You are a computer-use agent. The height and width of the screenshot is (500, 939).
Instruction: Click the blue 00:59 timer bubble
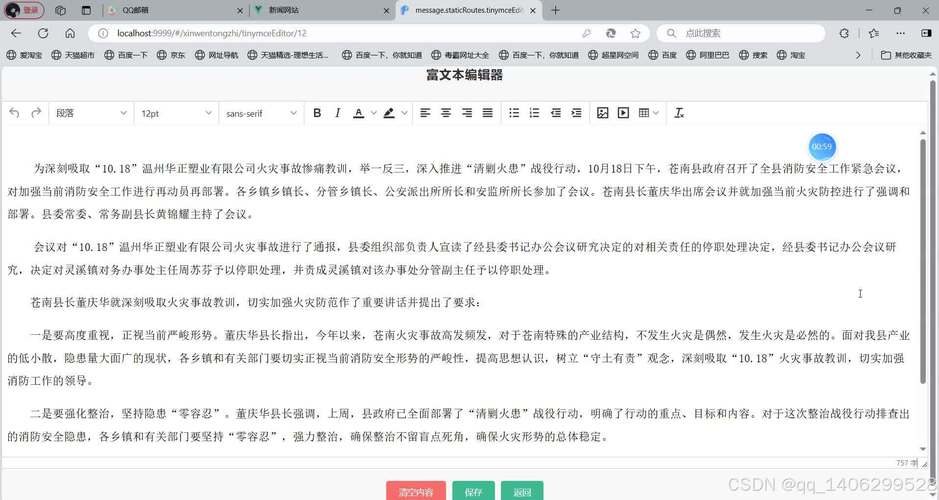[x=822, y=147]
